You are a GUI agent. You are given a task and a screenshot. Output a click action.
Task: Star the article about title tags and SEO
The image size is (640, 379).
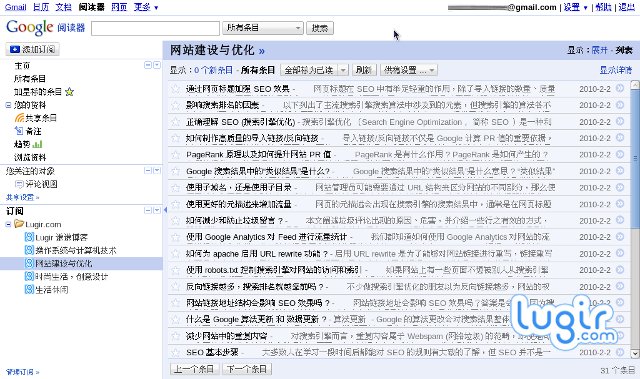pyautogui.click(x=176, y=89)
